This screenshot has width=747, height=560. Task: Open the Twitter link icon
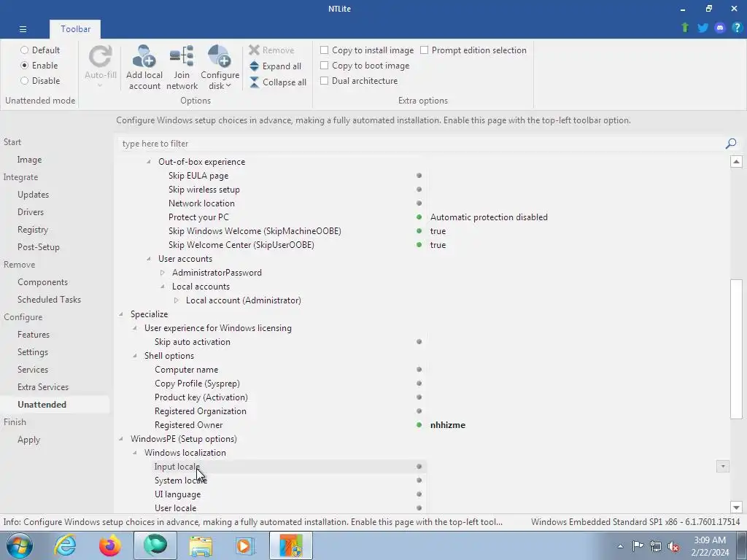tap(703, 28)
